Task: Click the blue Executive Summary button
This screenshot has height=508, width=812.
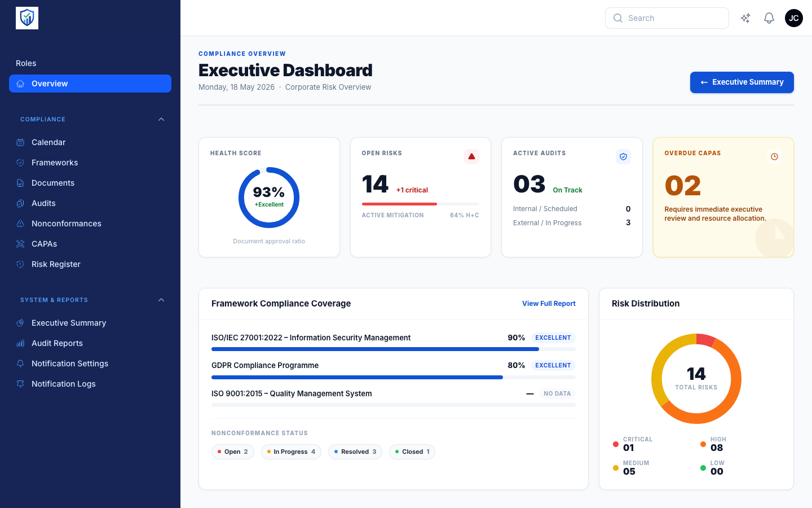Action: pos(742,82)
